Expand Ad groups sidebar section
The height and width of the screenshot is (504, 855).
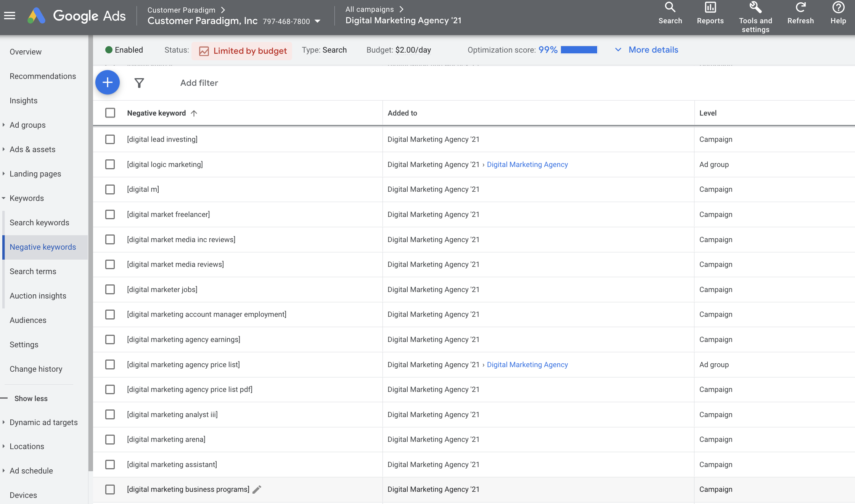4,125
